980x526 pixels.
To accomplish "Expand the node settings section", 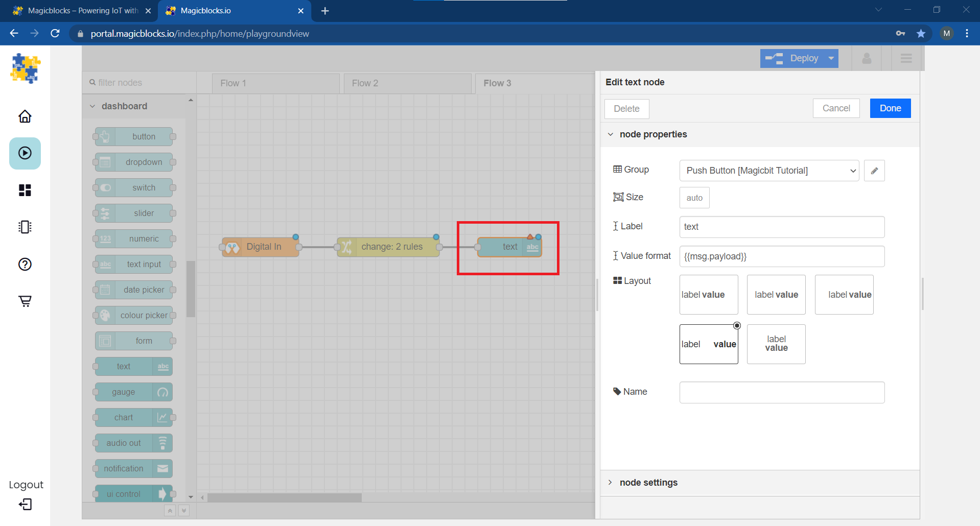I will coord(648,483).
